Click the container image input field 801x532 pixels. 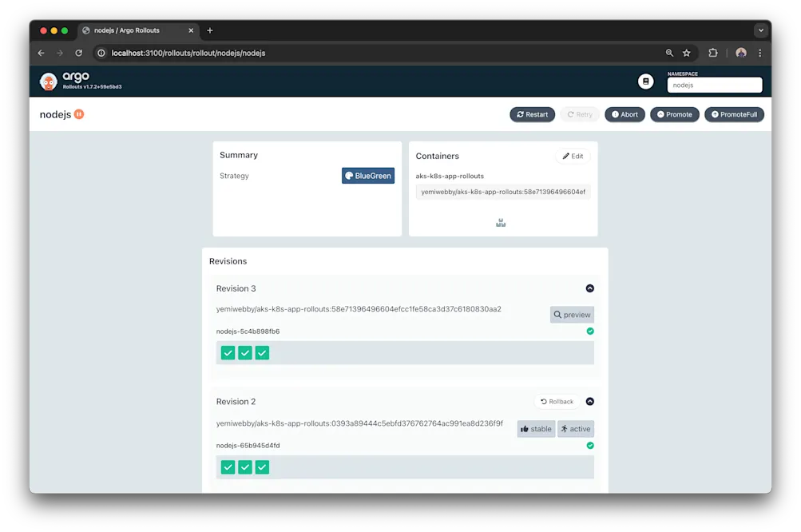[503, 193]
